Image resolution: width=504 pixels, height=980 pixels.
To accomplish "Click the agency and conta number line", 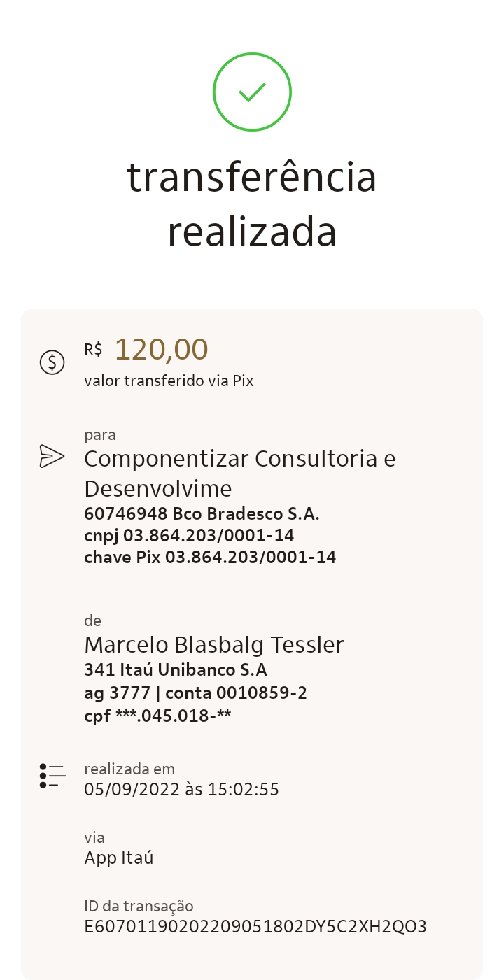I will click(195, 693).
